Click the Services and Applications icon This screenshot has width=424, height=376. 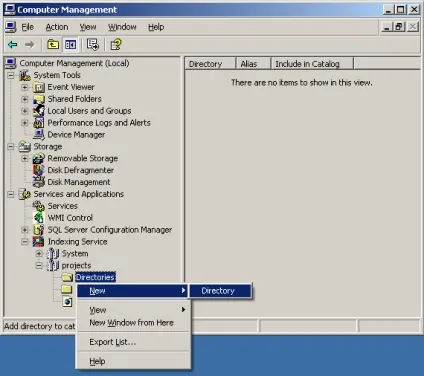(x=25, y=194)
